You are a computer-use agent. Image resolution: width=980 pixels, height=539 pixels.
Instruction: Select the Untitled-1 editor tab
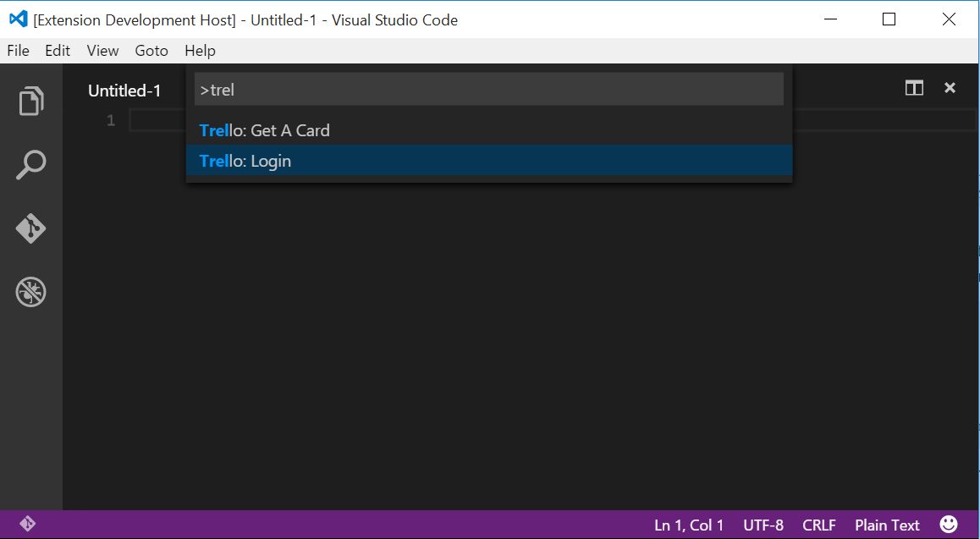pyautogui.click(x=124, y=91)
